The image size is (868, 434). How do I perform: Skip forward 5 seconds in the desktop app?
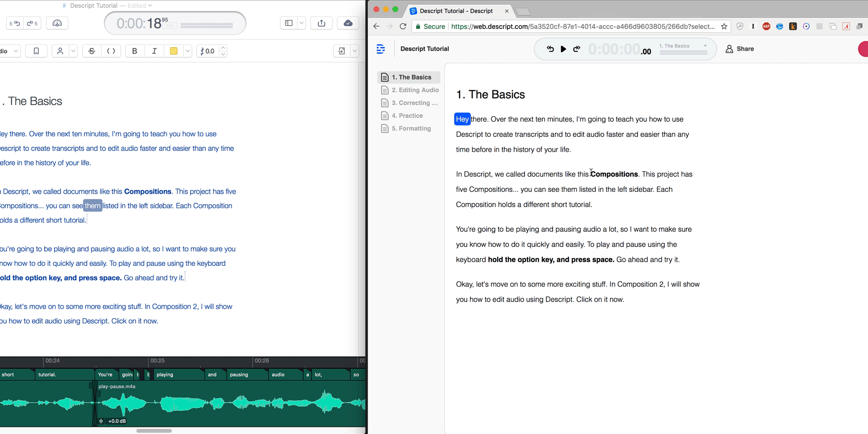pyautogui.click(x=32, y=23)
